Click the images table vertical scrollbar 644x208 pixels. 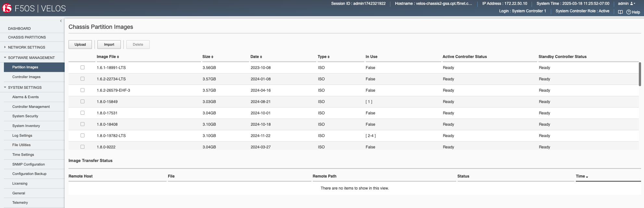[640, 74]
